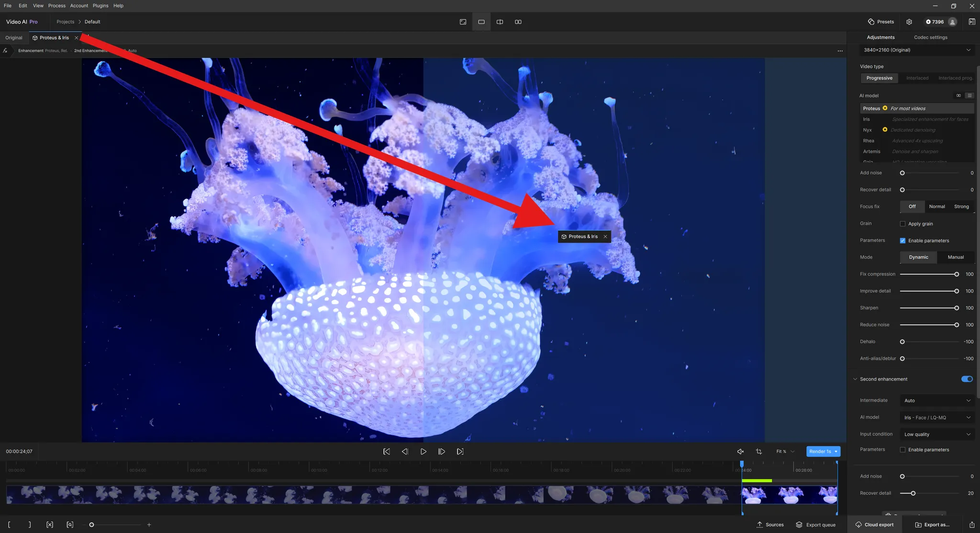
Task: Jump to the first frame
Action: click(x=387, y=452)
